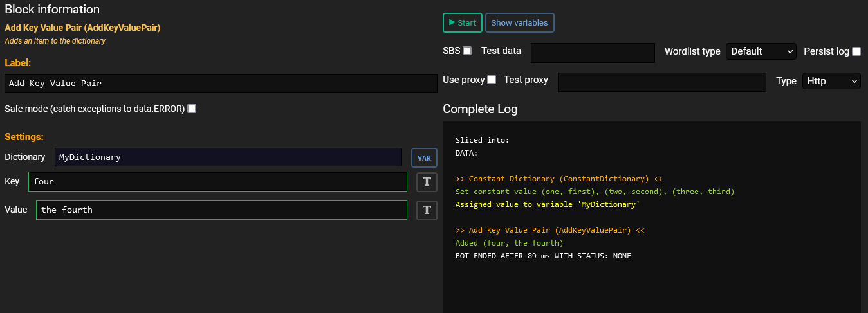
Task: Enable the Use proxy checkbox
Action: click(492, 80)
